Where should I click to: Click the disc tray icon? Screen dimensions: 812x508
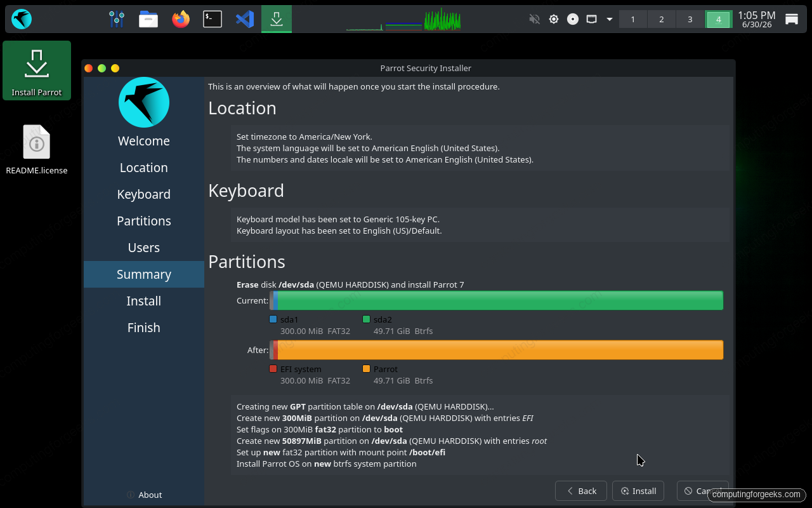573,19
